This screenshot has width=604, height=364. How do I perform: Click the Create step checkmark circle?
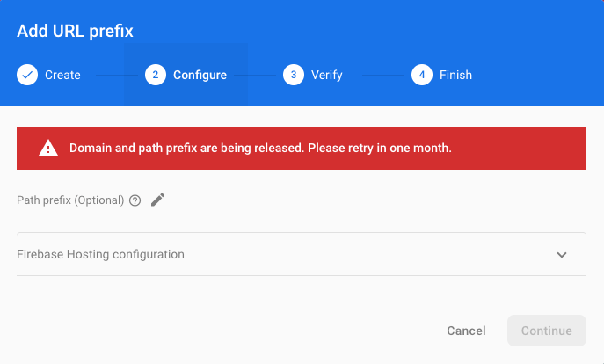(x=27, y=75)
